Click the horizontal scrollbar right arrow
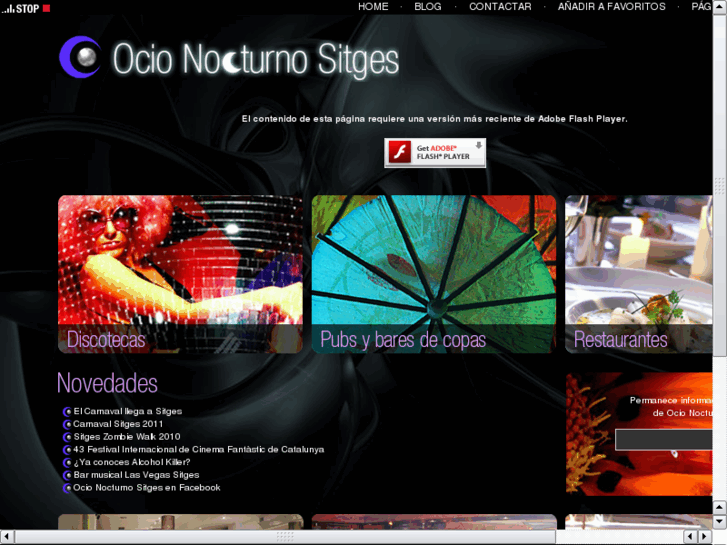Screen dimensions: 727x545 point(705,537)
